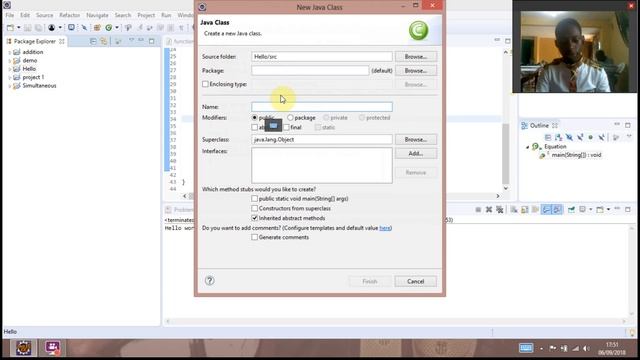Expand the Simultaneous project tree node

coord(9,86)
